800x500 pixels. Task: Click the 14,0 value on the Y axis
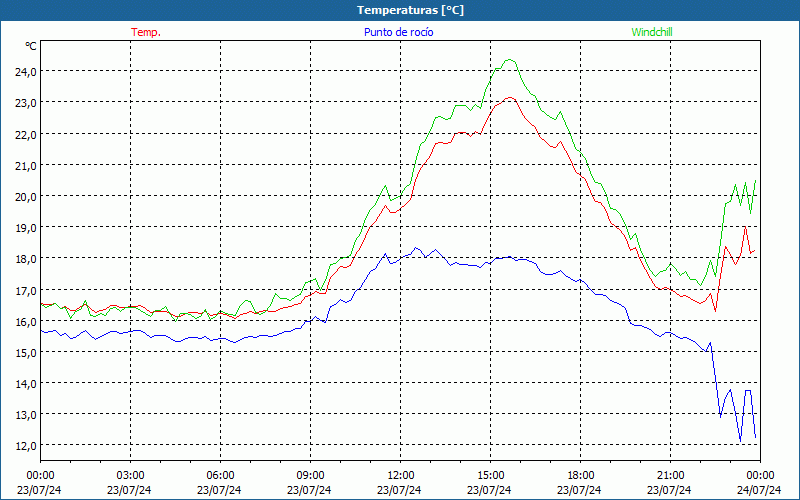pyautogui.click(x=26, y=384)
